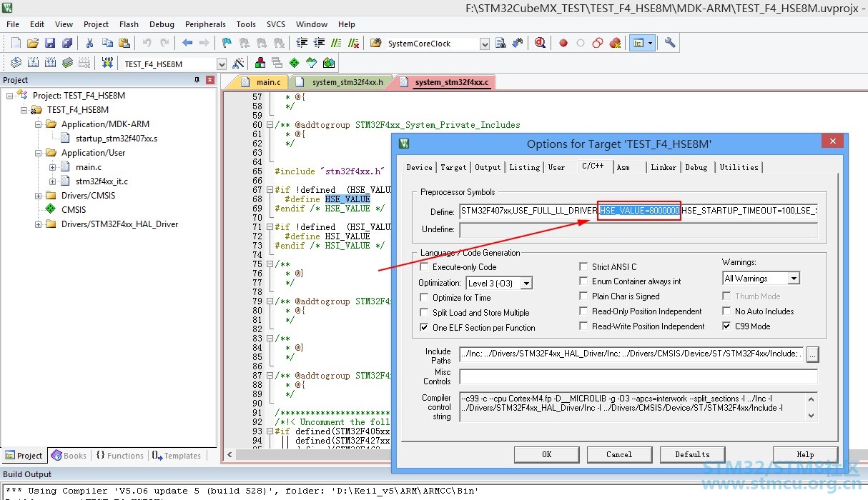
Task: Expand main.c in project tree
Action: (x=52, y=167)
